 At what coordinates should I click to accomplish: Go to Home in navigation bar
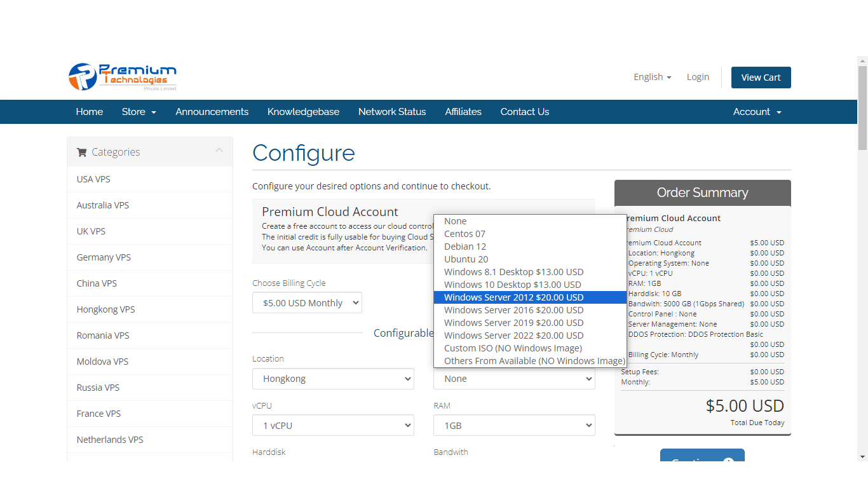tap(90, 112)
